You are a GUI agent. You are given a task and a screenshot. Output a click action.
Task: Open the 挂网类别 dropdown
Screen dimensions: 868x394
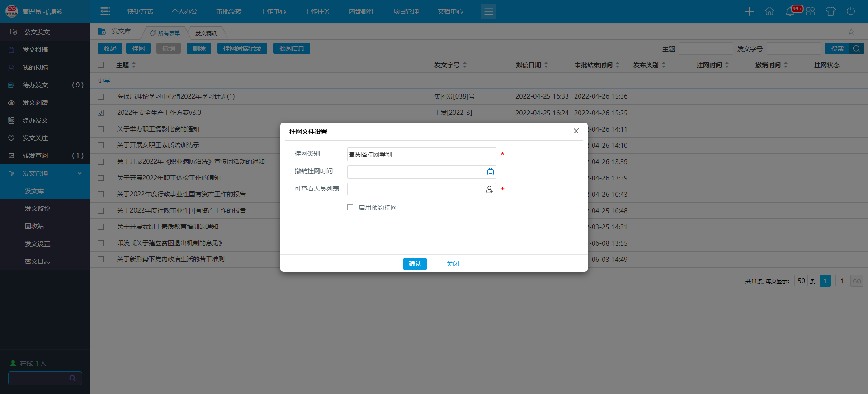click(421, 155)
